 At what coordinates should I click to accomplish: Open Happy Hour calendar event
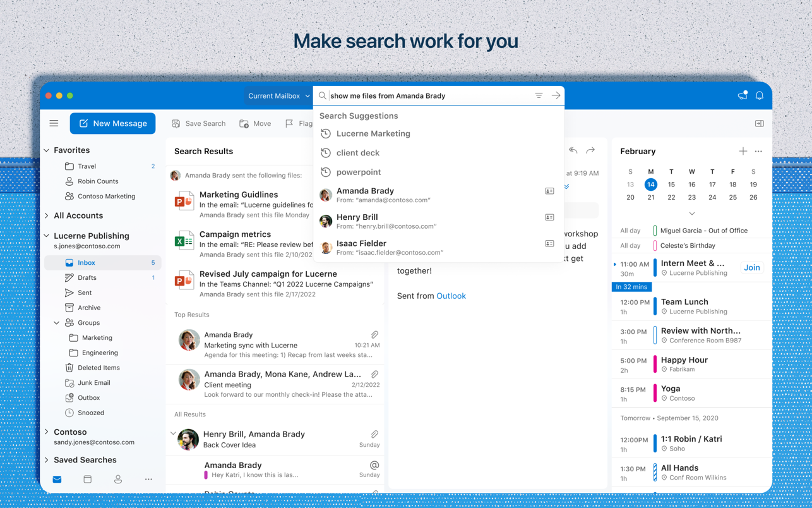[691, 365]
